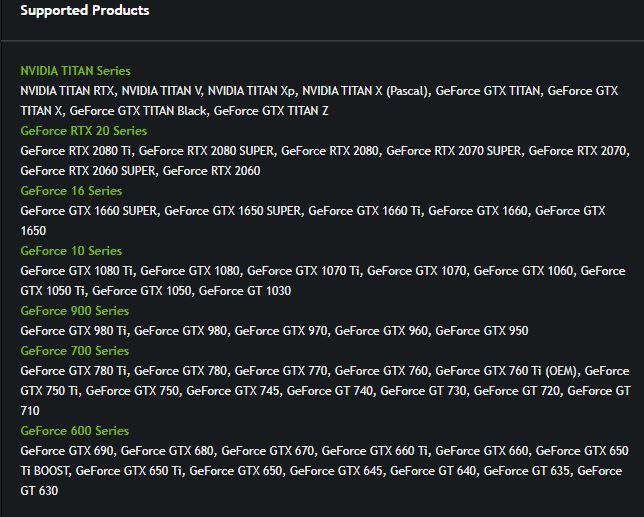This screenshot has height=517, width=644.
Task: Click the "GeForce GTX 970" text
Action: pyautogui.click(x=281, y=331)
